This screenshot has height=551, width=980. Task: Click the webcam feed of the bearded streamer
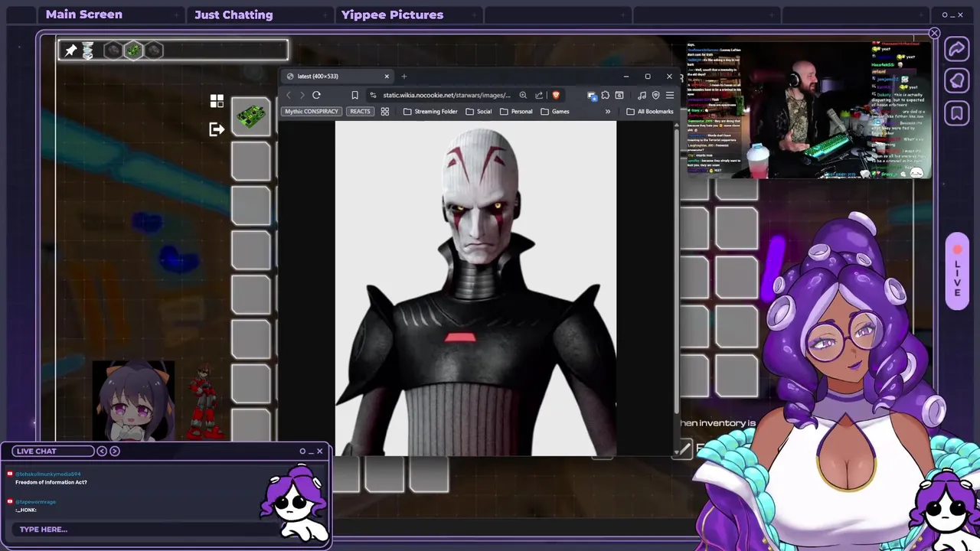point(809,109)
